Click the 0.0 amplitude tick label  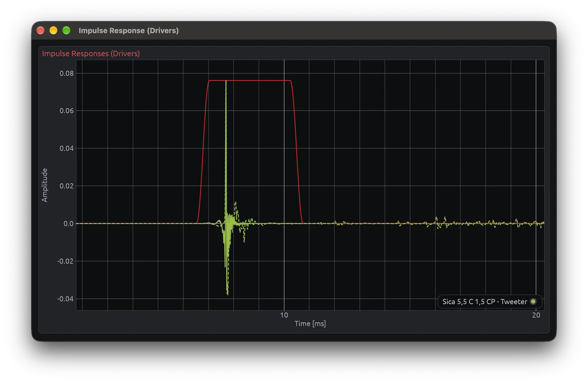pos(68,224)
